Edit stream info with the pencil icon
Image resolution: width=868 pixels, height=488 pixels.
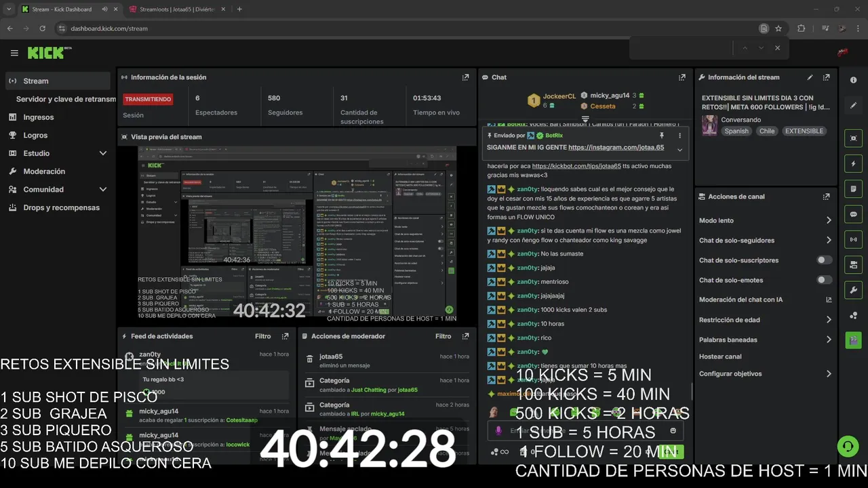(x=810, y=77)
